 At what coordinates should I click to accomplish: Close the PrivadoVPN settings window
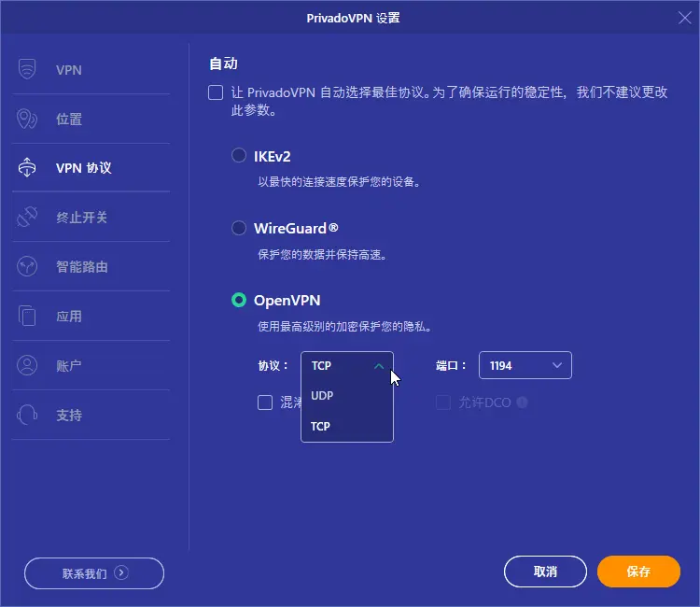point(684,18)
